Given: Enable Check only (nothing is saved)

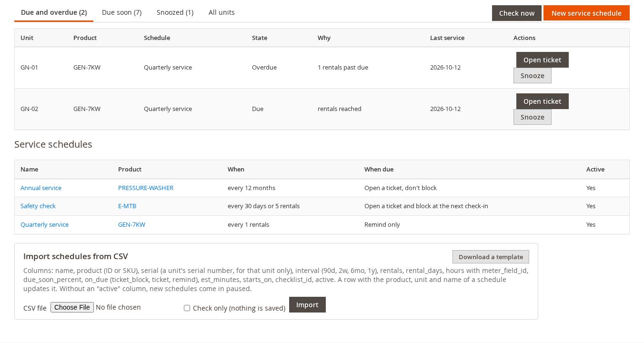Looking at the screenshot, I should pos(187,308).
